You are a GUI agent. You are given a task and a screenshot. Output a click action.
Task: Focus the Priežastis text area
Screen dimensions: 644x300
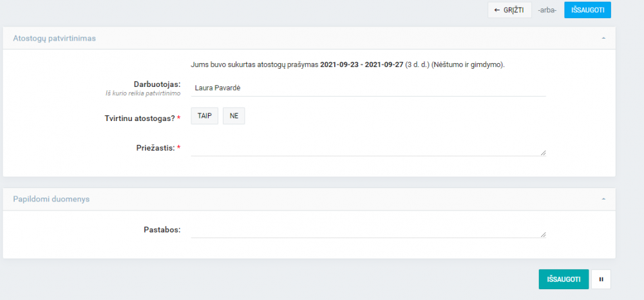[x=367, y=148]
